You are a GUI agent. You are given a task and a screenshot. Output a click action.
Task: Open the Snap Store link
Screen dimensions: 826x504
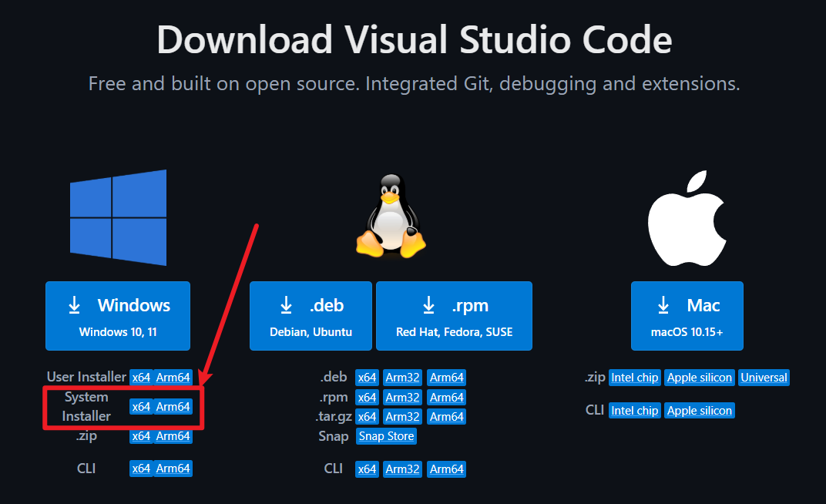pyautogui.click(x=386, y=436)
